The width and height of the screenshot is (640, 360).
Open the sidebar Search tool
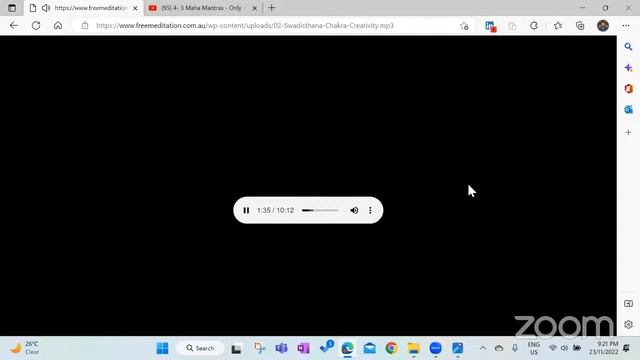628,47
